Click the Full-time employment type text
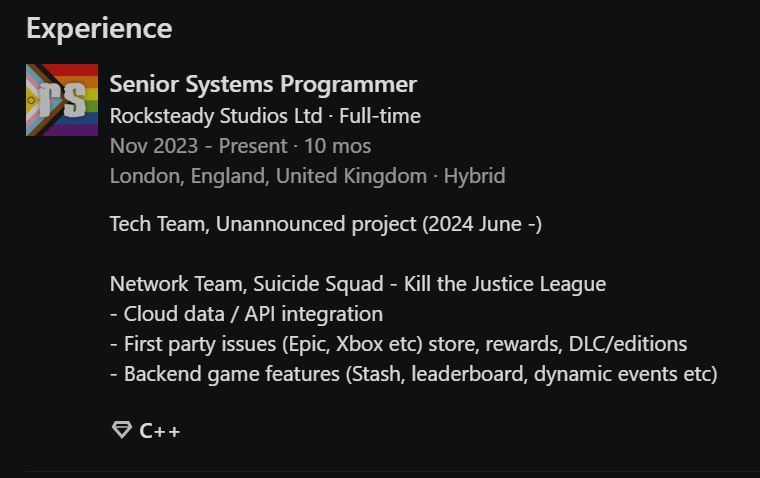The height and width of the screenshot is (478, 760). (x=380, y=116)
